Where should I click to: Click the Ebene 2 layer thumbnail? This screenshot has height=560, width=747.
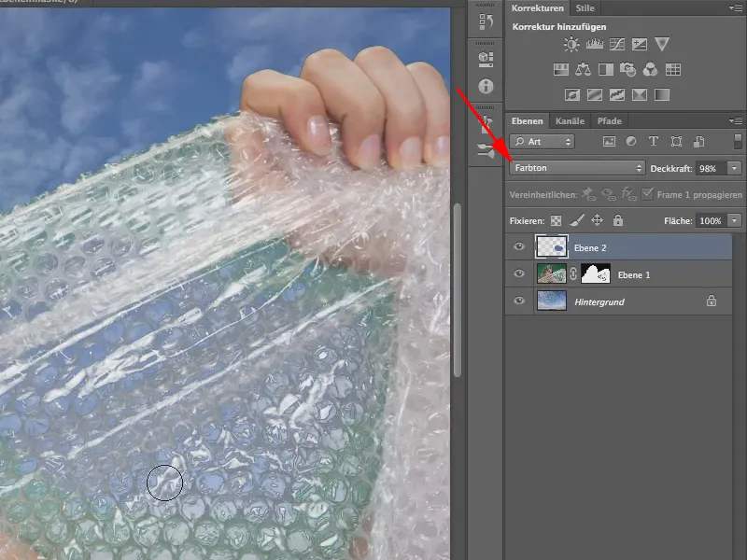point(552,246)
